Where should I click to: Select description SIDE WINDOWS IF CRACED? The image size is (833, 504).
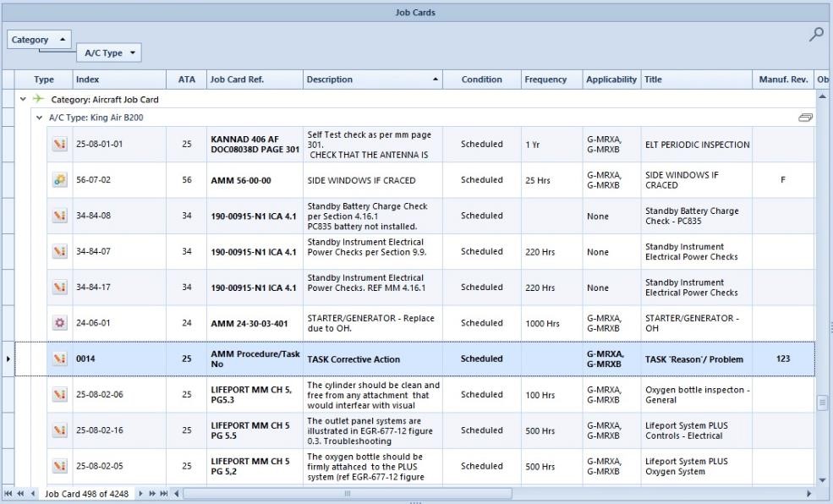[x=373, y=180]
